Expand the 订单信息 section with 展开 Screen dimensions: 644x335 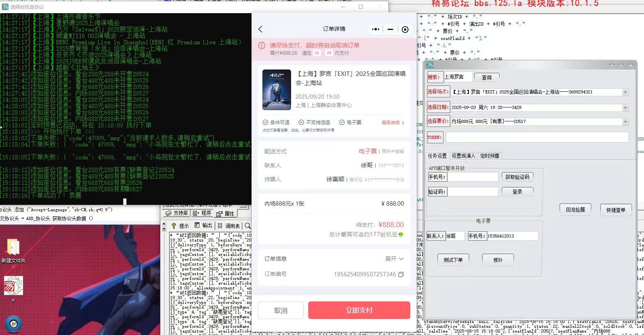pyautogui.click(x=394, y=259)
